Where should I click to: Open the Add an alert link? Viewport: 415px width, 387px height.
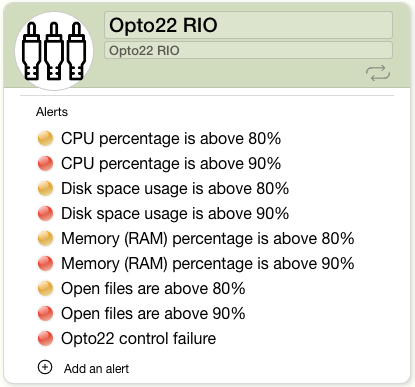pyautogui.click(x=96, y=369)
